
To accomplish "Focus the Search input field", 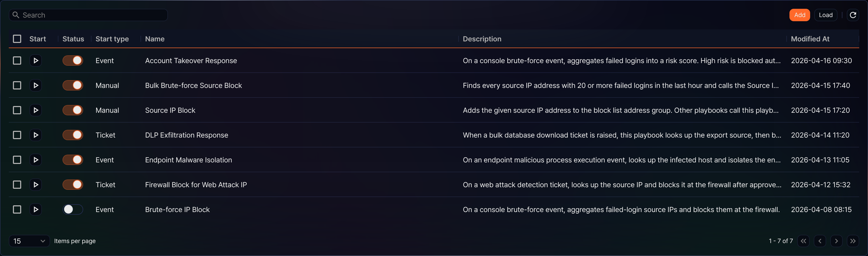I will [x=88, y=15].
